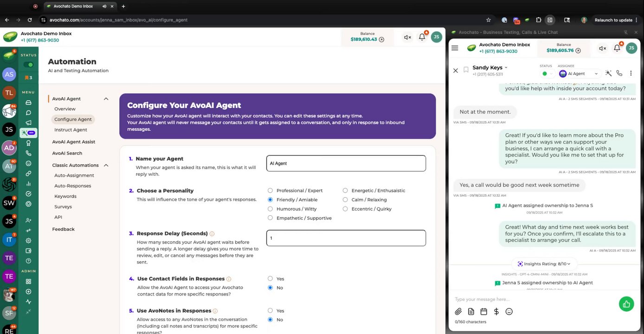Click the green thumbs-up send button
The image size is (644, 334).
click(x=626, y=304)
